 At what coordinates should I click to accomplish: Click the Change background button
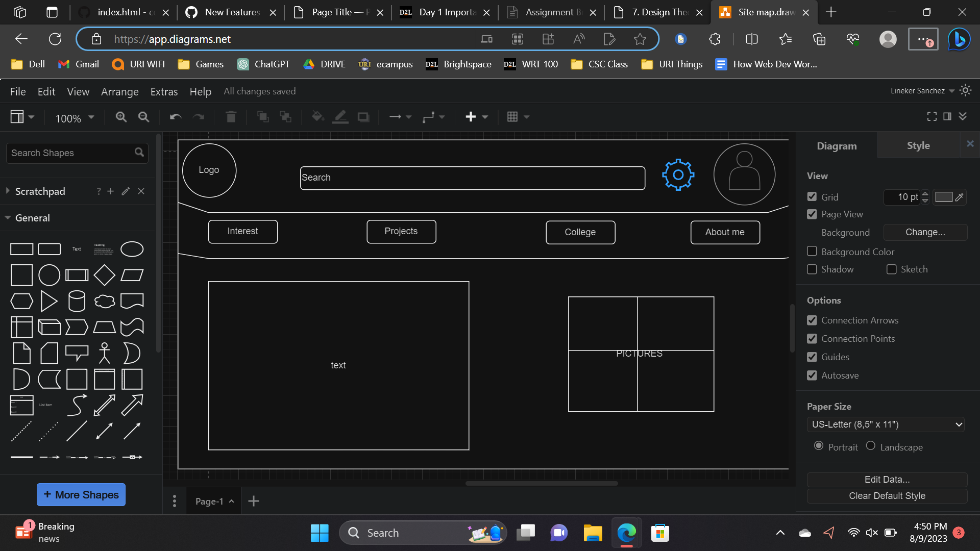[925, 232]
